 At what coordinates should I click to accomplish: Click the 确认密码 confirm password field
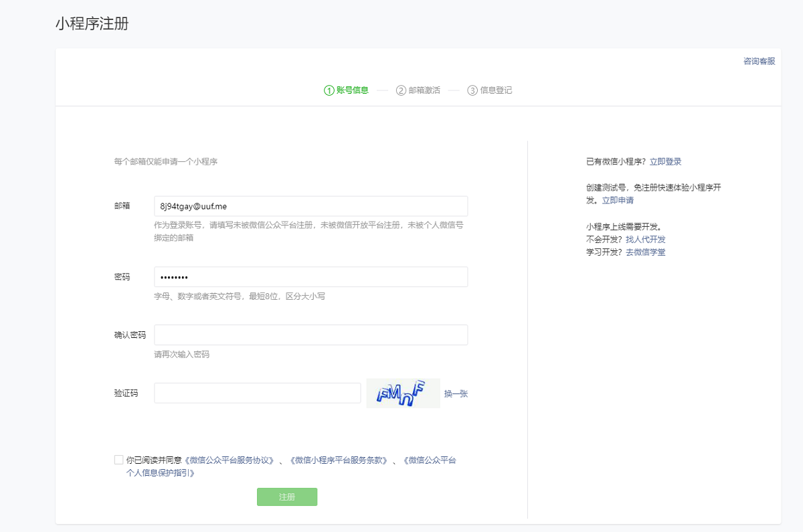tap(310, 335)
